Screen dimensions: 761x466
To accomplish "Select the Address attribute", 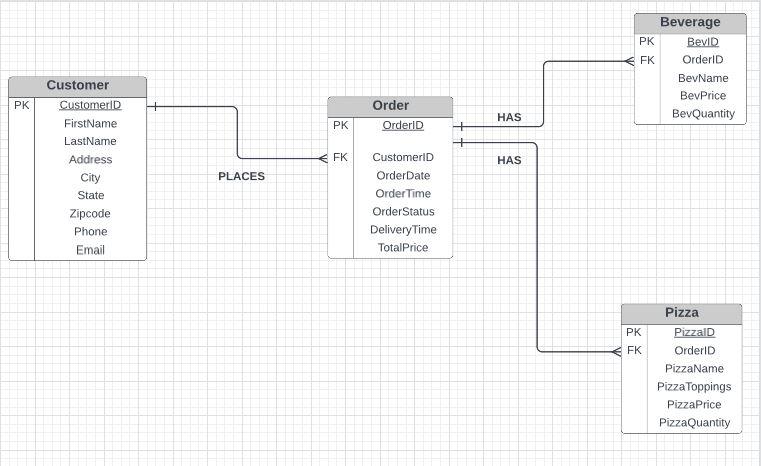I will pos(90,159).
